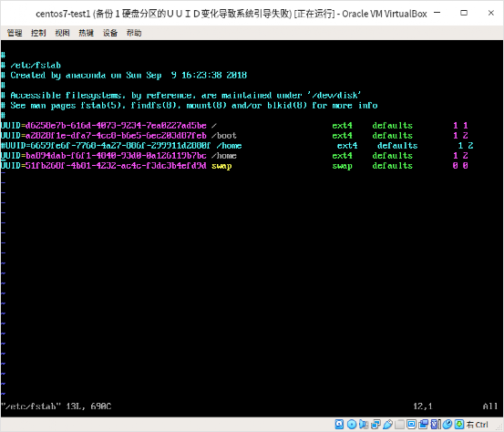The width and height of the screenshot is (504, 432).
Task: Click the hard disk activity icon
Action: [339, 425]
